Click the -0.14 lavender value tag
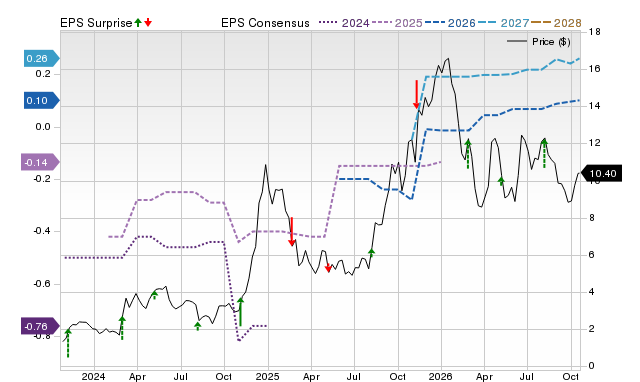Image resolution: width=640 pixels, height=382 pixels. [x=40, y=162]
